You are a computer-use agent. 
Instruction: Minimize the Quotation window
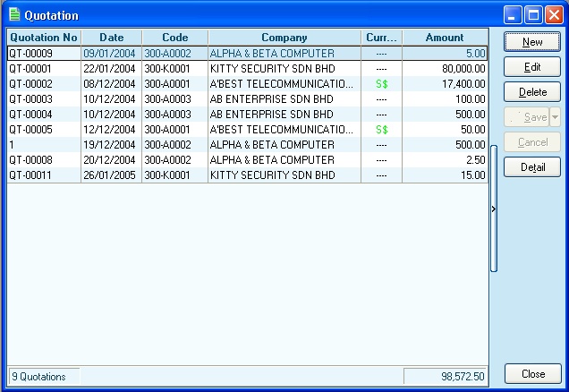pos(513,15)
